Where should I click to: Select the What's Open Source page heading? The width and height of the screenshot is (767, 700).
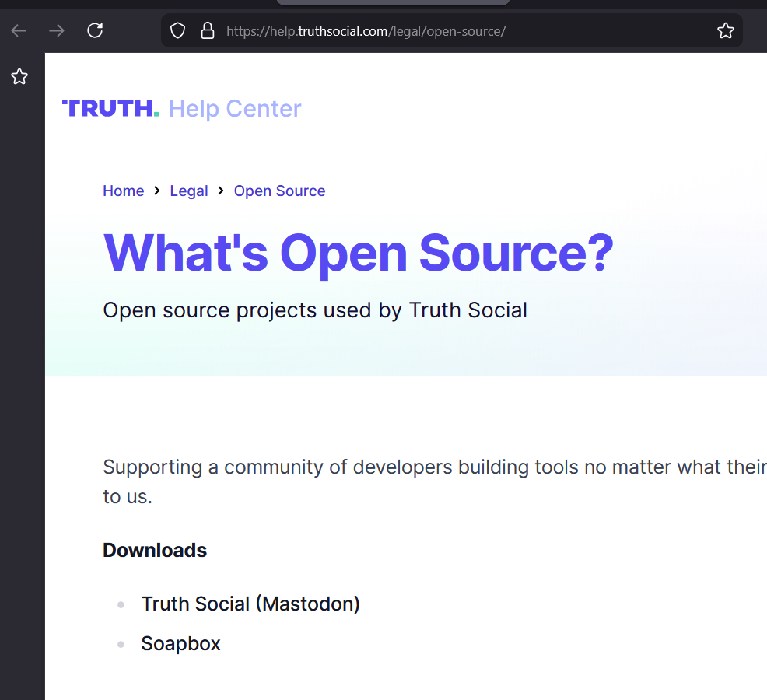click(x=357, y=253)
